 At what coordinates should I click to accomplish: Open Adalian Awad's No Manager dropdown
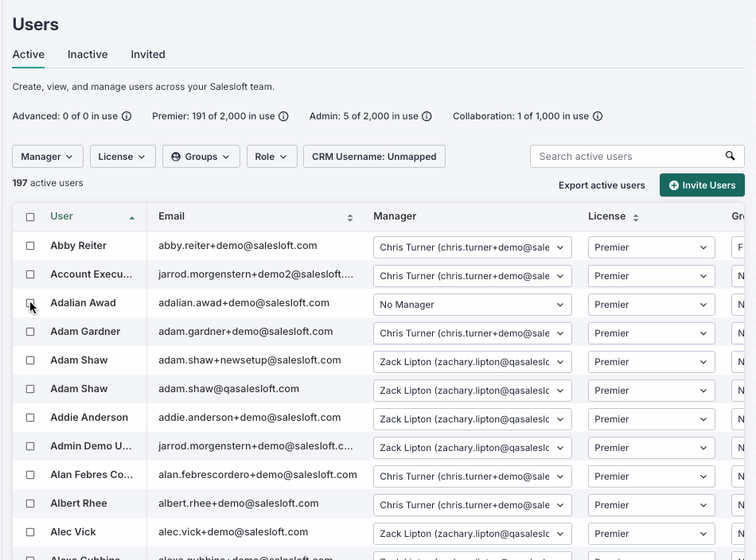tap(473, 305)
